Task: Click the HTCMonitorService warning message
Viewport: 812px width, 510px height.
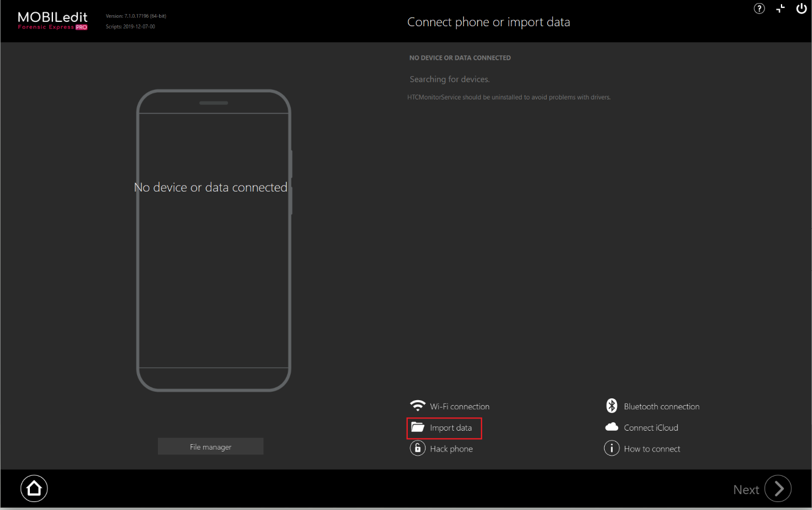Action: point(509,98)
